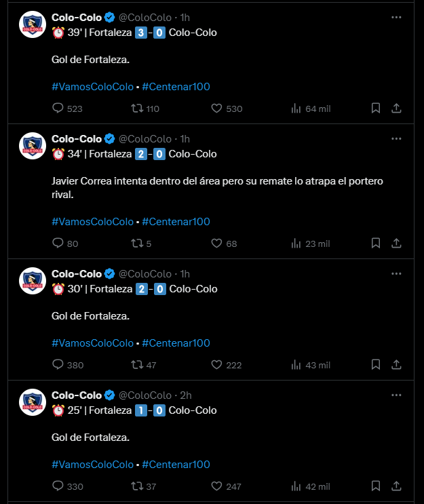Screen dimensions: 424x504
Task: Open more options on 39' tweet
Action: click(x=397, y=17)
